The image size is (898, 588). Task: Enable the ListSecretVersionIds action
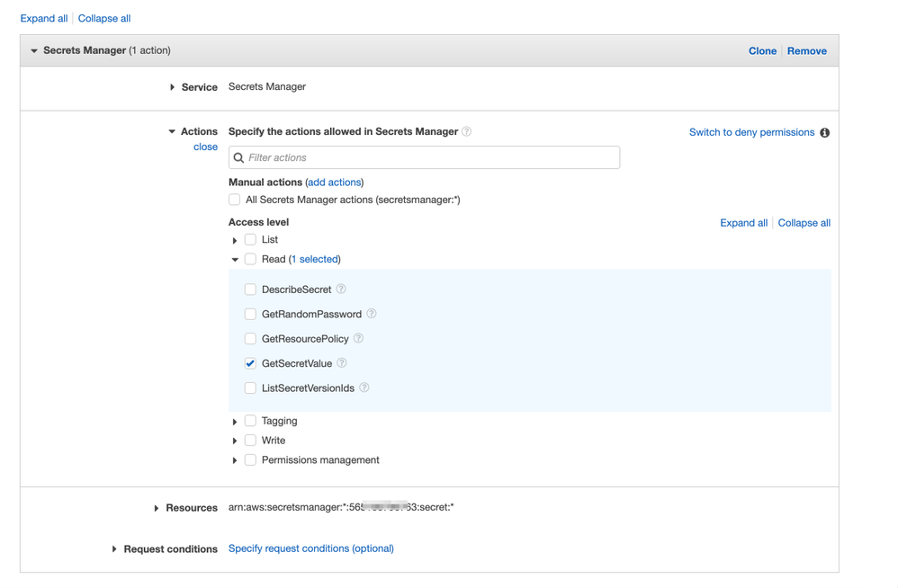pos(250,388)
